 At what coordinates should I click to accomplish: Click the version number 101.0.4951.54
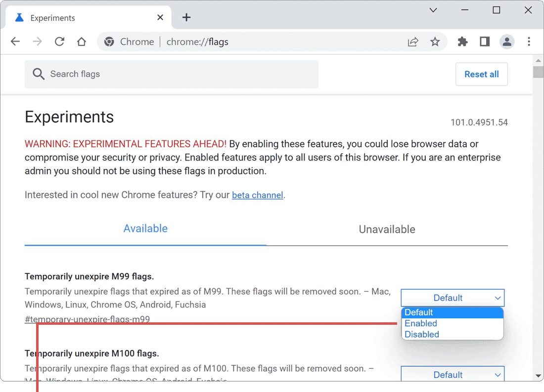pos(479,123)
